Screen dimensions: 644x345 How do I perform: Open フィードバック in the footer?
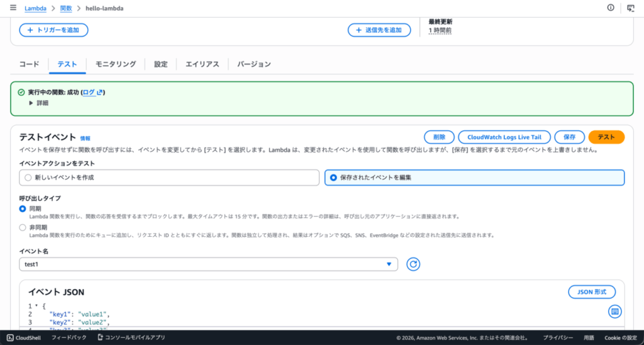69,337
